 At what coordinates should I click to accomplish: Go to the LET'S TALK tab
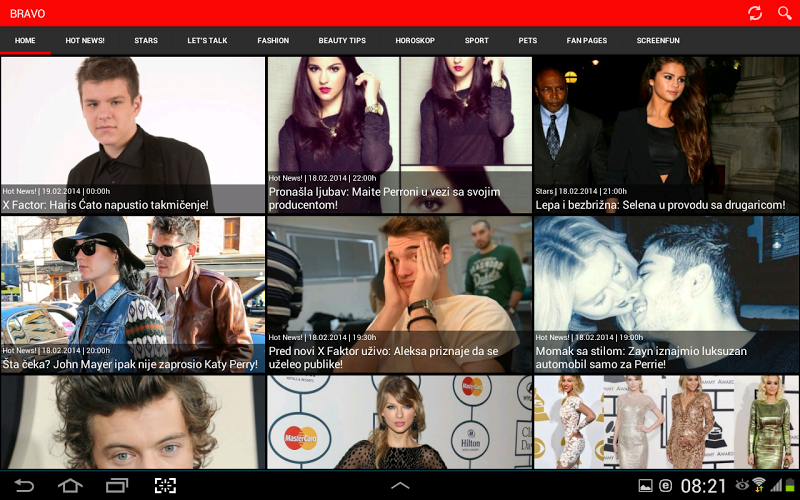point(207,40)
